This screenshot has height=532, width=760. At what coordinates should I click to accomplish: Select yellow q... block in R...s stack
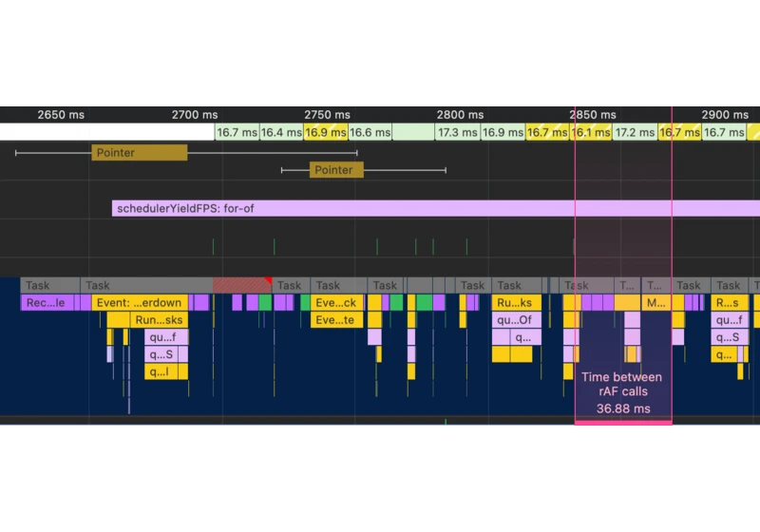724,354
